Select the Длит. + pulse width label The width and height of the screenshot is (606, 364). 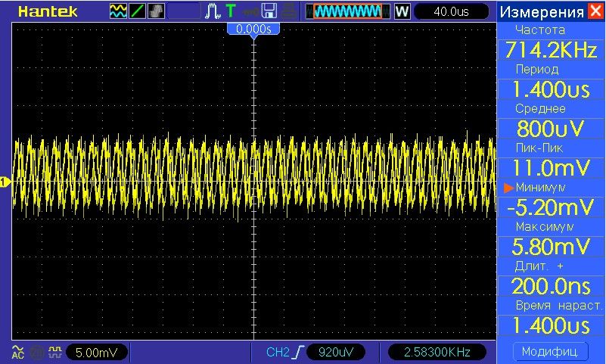pos(539,266)
